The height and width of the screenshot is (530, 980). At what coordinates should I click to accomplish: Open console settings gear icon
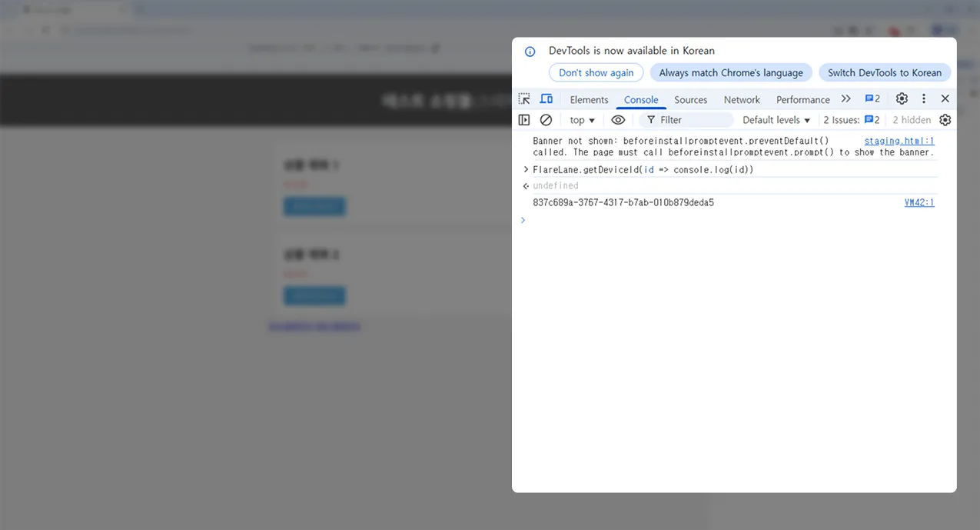pos(945,120)
